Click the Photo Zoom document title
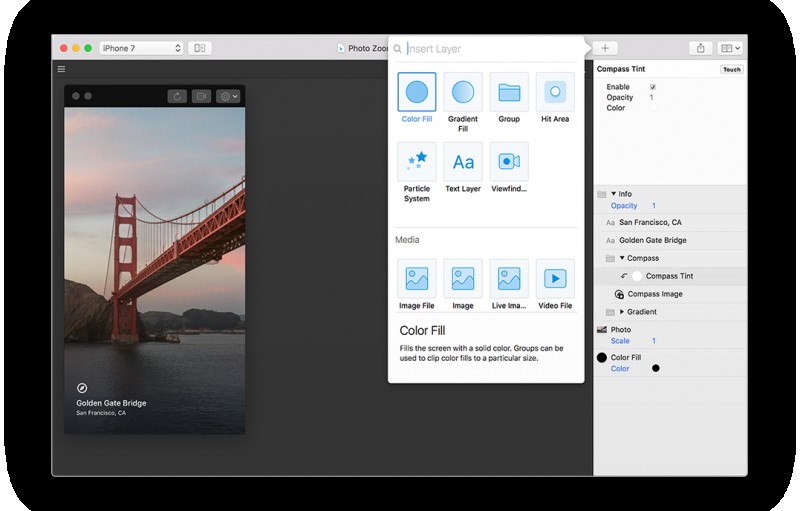Screen dimensions: 800x511 click(367, 48)
